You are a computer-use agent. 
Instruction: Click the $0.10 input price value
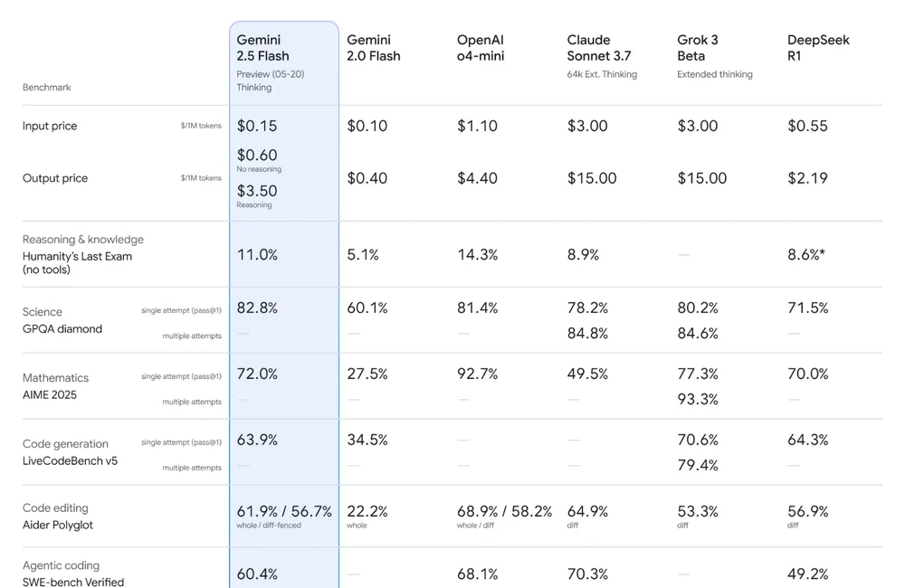click(x=367, y=126)
